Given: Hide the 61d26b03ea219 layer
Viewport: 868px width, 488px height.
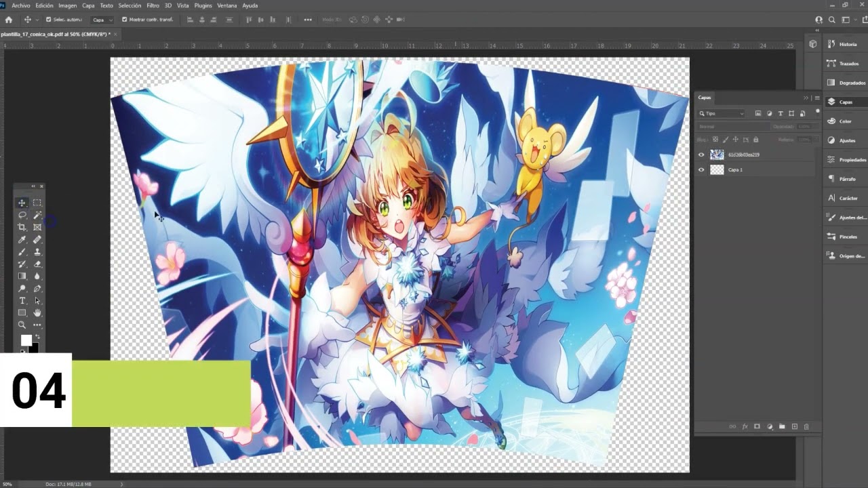Looking at the screenshot, I should (x=701, y=155).
